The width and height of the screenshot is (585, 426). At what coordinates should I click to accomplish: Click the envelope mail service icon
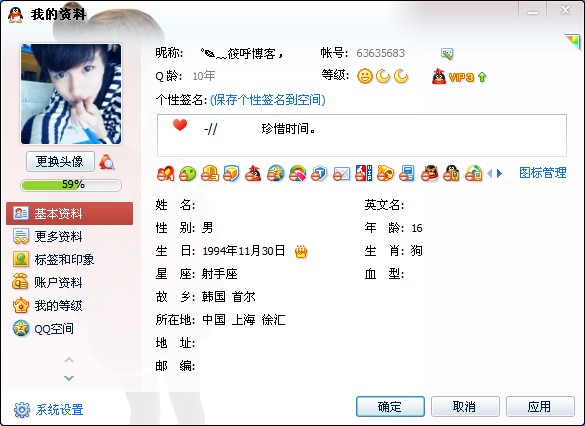(341, 174)
